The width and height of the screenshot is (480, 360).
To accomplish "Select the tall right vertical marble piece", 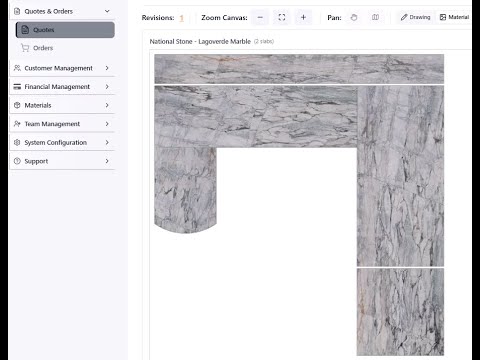I will 400,176.
